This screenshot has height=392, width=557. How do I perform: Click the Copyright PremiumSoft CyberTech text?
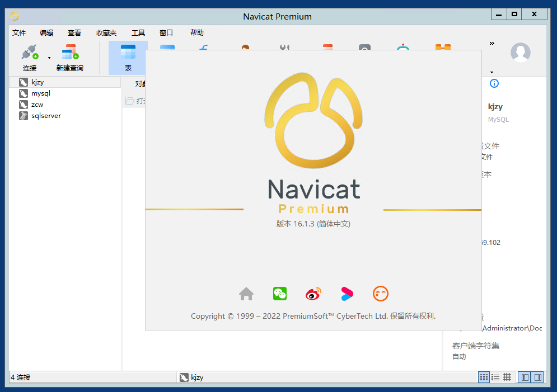pyautogui.click(x=313, y=316)
